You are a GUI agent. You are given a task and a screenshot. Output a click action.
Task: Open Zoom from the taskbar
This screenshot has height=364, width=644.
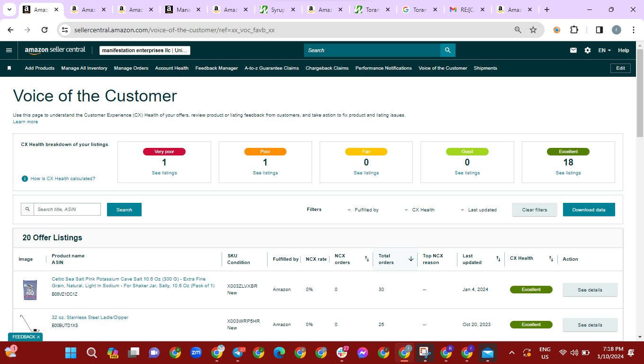pyautogui.click(x=196, y=353)
